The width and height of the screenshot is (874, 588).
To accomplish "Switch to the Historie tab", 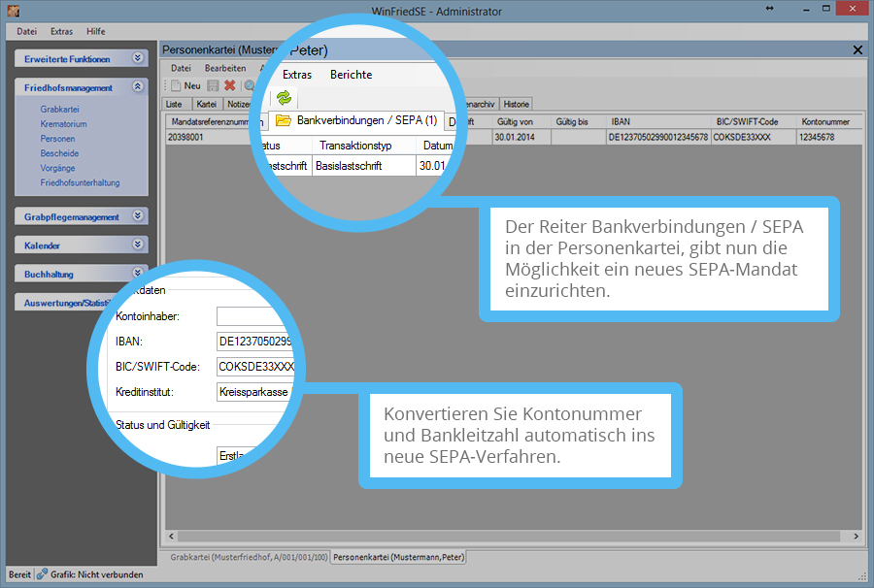I will (x=516, y=104).
